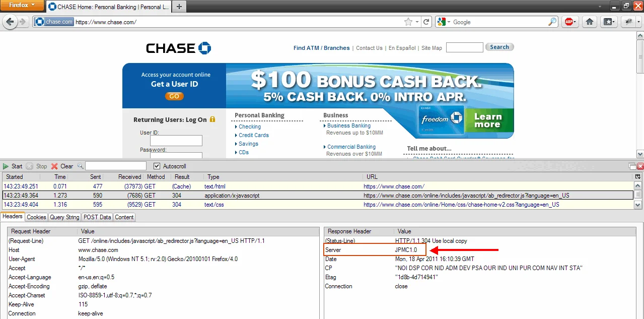Detach the HttpFox panel into a window
This screenshot has width=644, height=319.
[x=632, y=166]
